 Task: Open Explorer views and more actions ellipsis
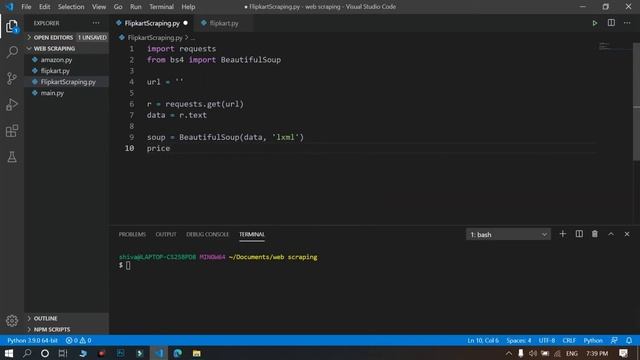point(96,23)
